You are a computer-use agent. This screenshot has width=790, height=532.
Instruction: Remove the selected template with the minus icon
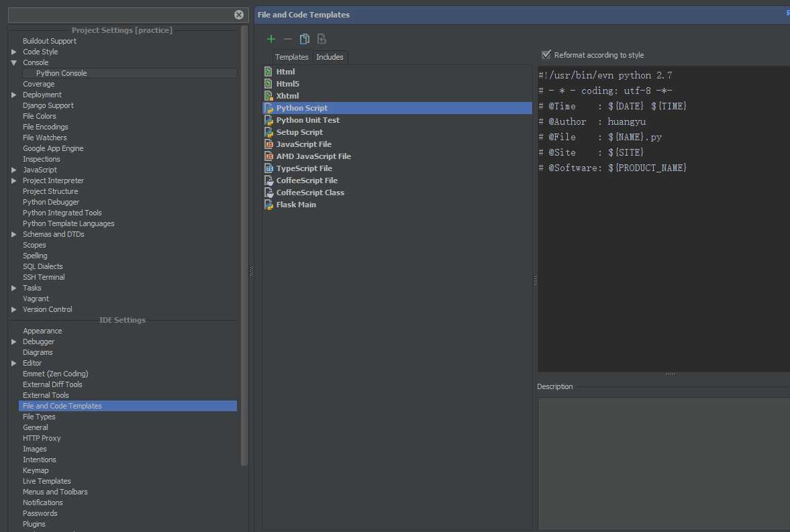pos(288,39)
